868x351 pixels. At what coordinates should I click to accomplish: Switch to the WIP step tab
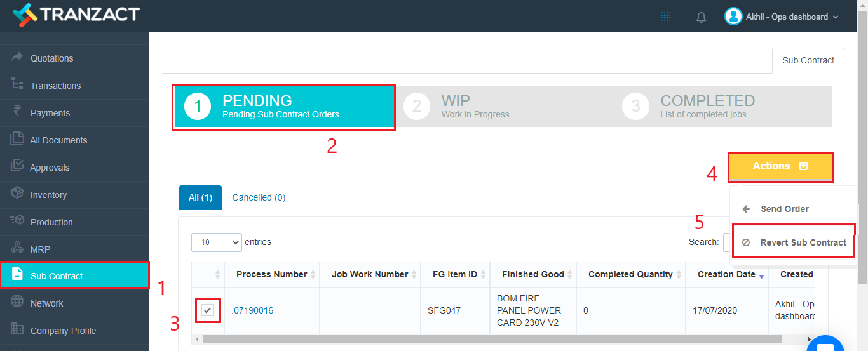click(503, 107)
